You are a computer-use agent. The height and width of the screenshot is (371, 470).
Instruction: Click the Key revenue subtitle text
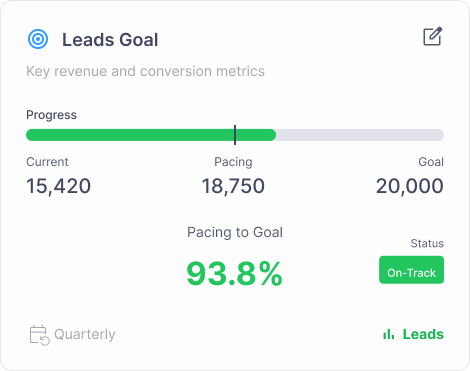[x=145, y=71]
